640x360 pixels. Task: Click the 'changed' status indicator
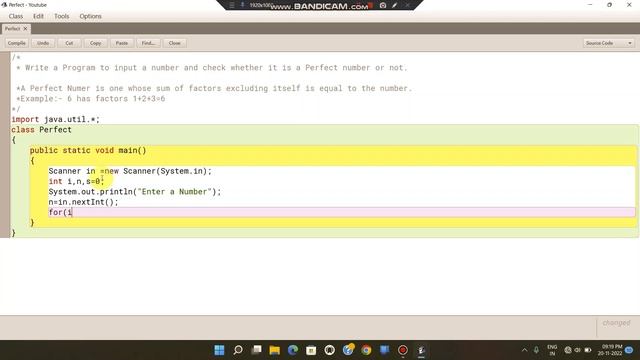pyautogui.click(x=616, y=323)
